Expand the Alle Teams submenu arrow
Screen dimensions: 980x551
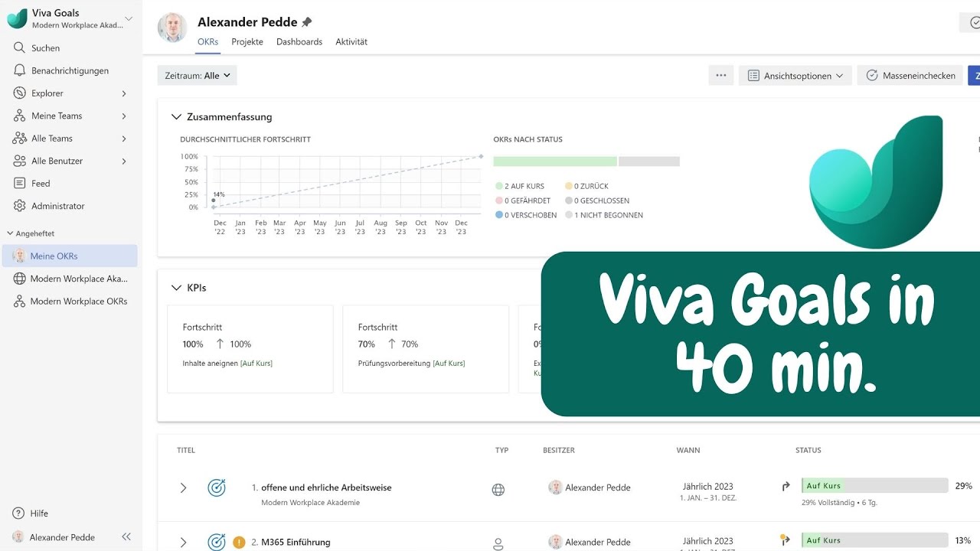[124, 139]
